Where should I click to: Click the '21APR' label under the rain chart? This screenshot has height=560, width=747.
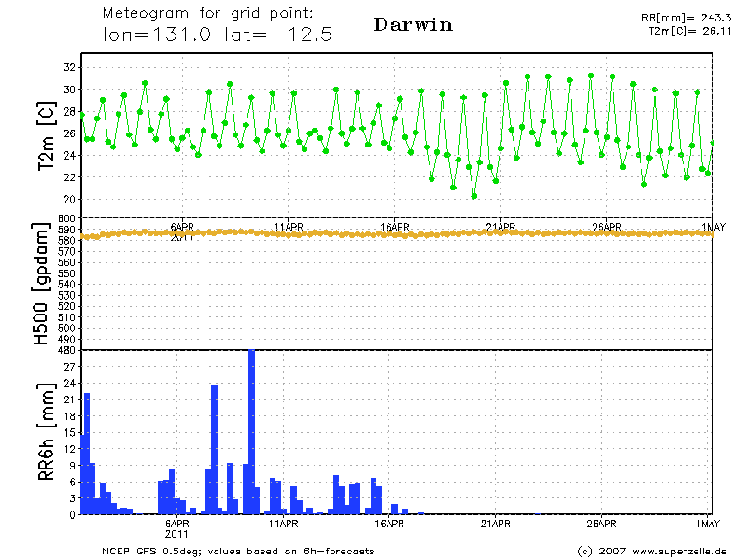(496, 524)
